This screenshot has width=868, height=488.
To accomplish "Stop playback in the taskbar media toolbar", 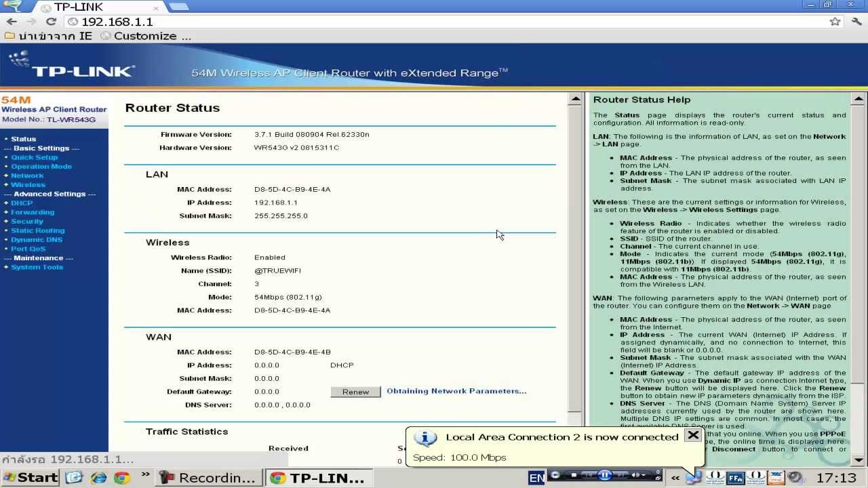I will point(574,474).
